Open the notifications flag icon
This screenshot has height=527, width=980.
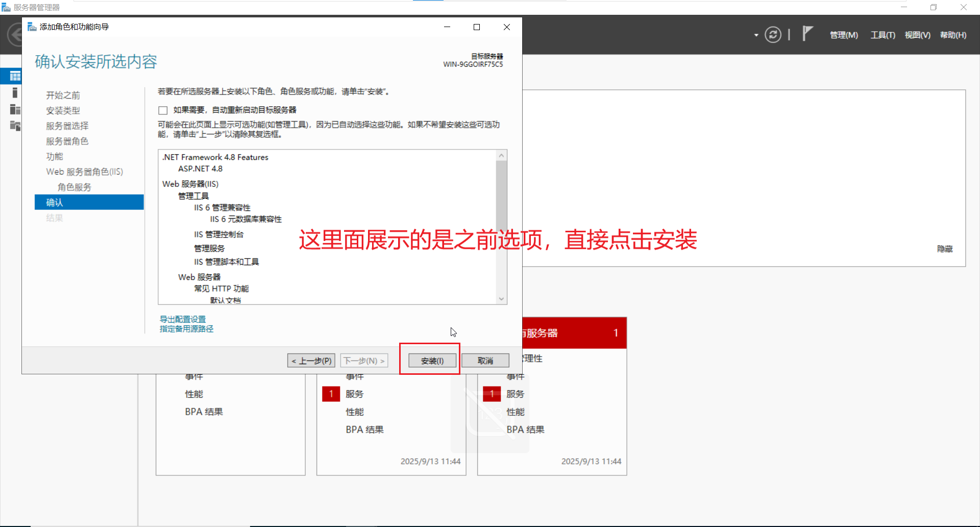point(807,34)
